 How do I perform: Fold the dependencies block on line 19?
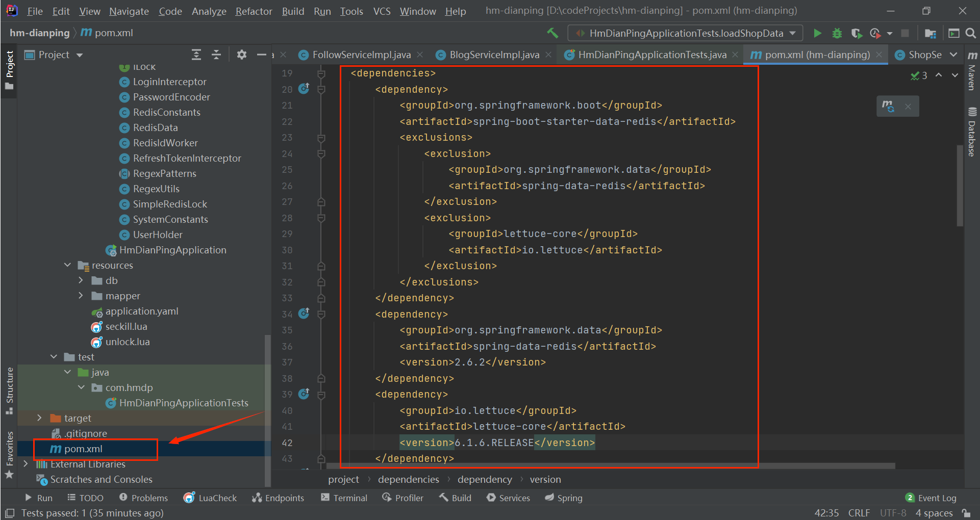(321, 73)
